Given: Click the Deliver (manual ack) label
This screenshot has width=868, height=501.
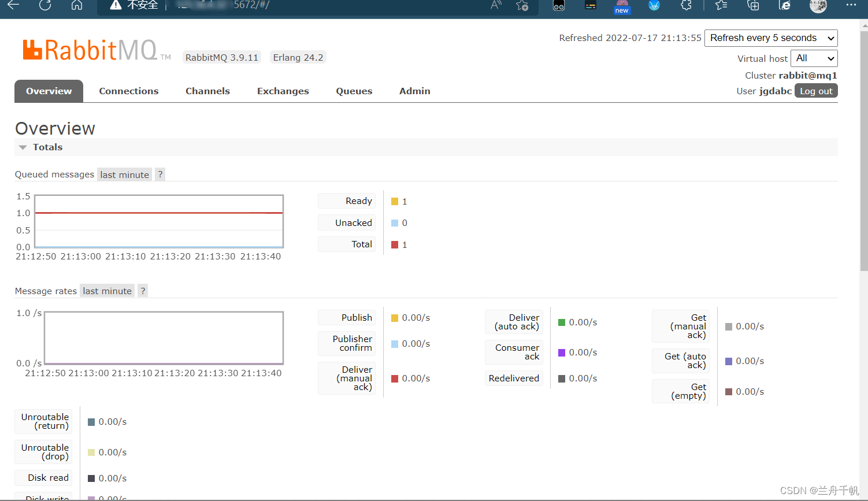Looking at the screenshot, I should (347, 378).
